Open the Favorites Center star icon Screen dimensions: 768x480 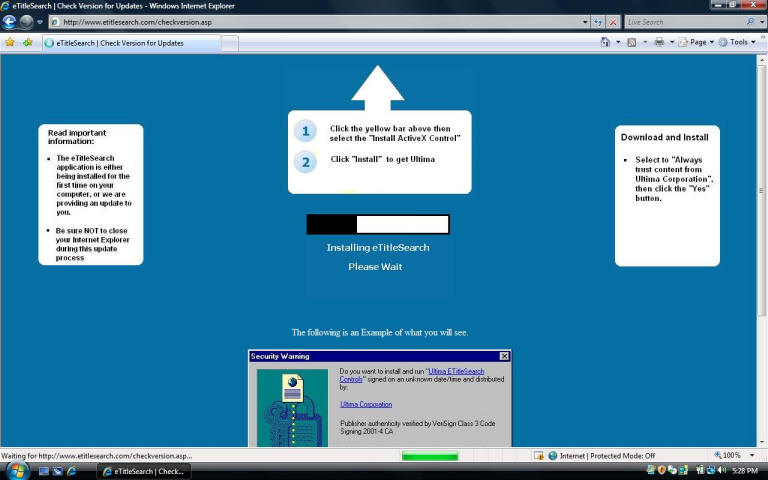click(x=10, y=43)
